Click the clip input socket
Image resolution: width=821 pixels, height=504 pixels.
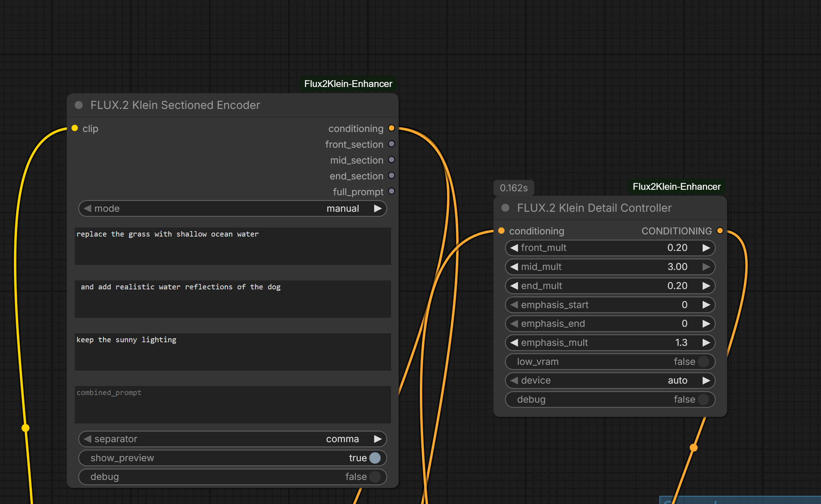[75, 128]
